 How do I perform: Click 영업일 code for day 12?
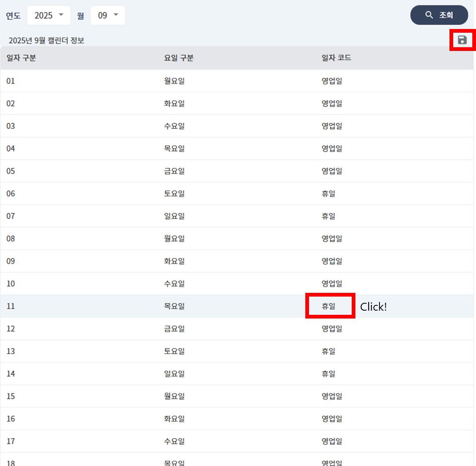pyautogui.click(x=332, y=329)
